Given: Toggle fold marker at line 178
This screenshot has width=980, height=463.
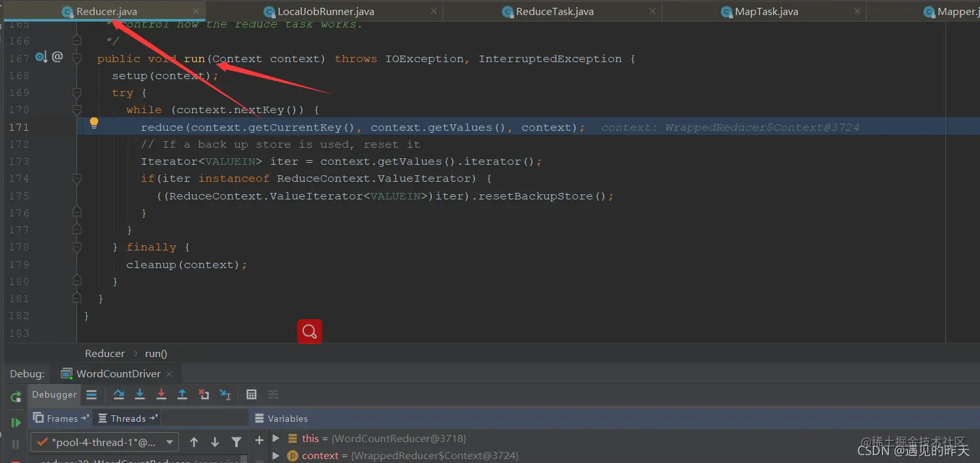Looking at the screenshot, I should point(77,247).
